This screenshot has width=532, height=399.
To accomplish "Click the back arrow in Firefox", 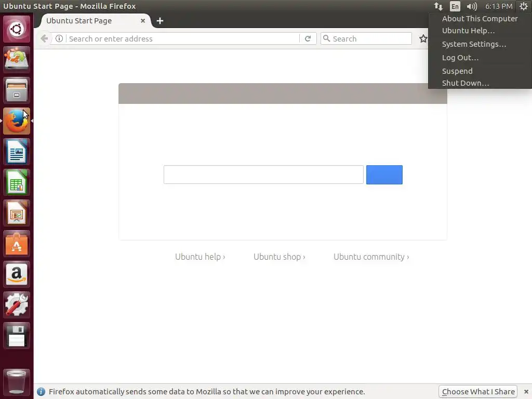I will point(44,38).
